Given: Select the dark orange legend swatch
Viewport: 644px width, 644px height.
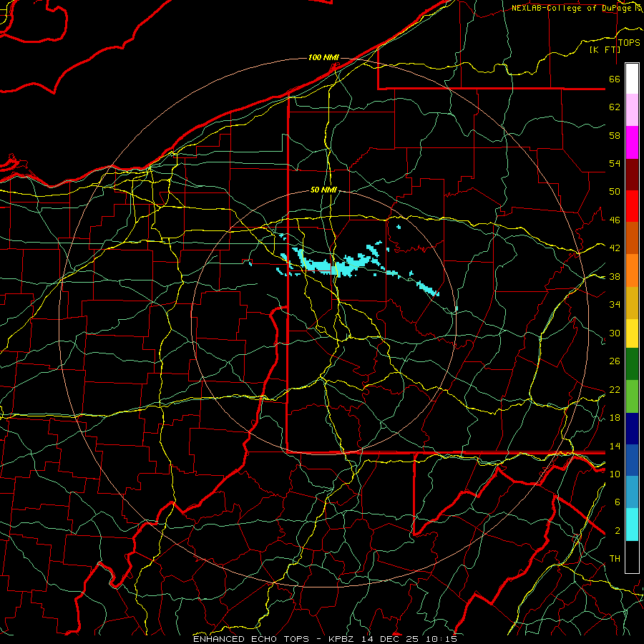Looking at the screenshot, I should (632, 238).
